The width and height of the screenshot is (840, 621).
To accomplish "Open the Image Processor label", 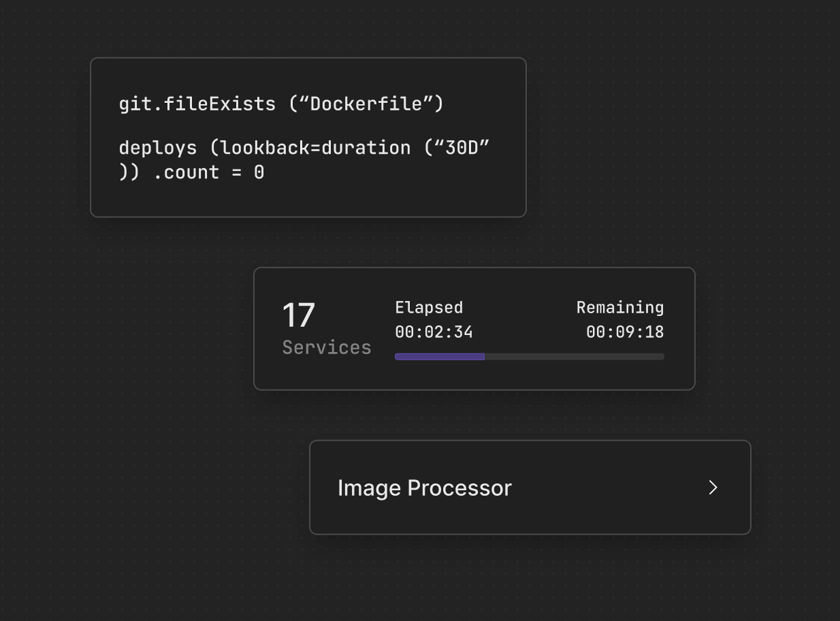I will pyautogui.click(x=424, y=488).
